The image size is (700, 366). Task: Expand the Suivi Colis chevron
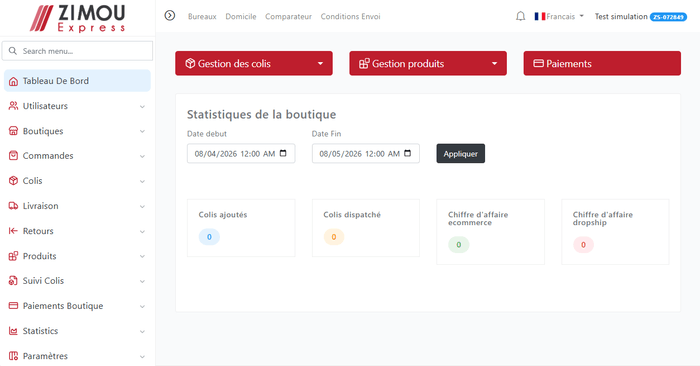(x=142, y=281)
